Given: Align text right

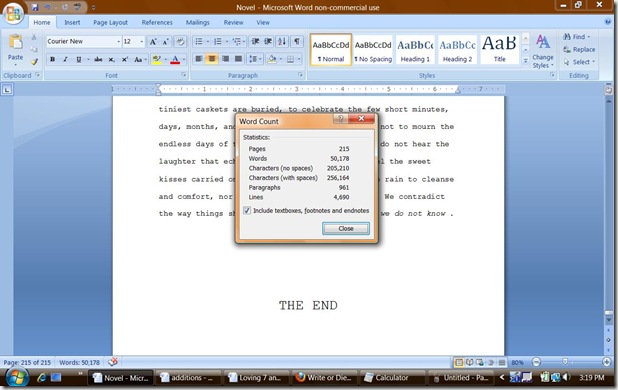Looking at the screenshot, I should pos(225,59).
